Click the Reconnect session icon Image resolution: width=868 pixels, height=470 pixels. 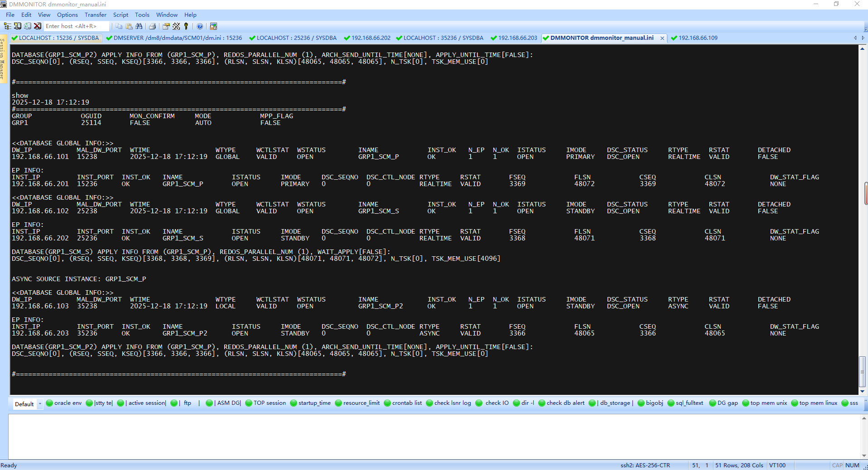coord(28,26)
